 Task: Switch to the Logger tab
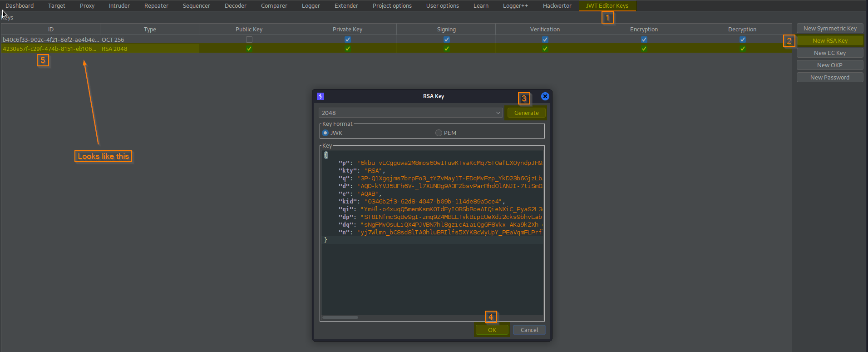tap(311, 6)
